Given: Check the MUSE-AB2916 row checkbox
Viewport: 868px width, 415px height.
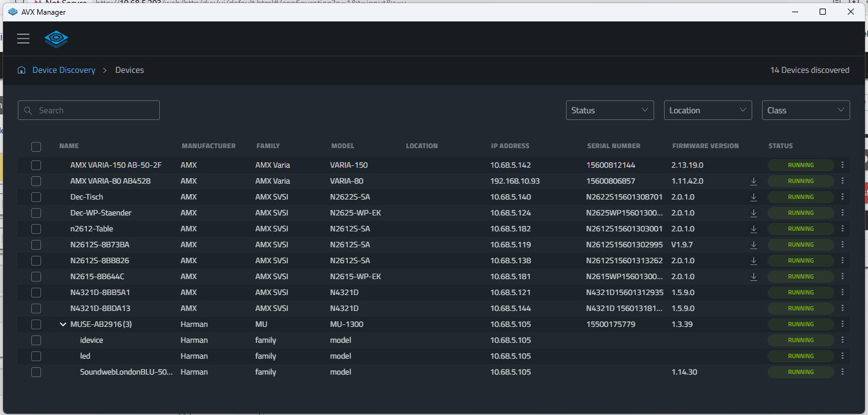Looking at the screenshot, I should point(36,324).
